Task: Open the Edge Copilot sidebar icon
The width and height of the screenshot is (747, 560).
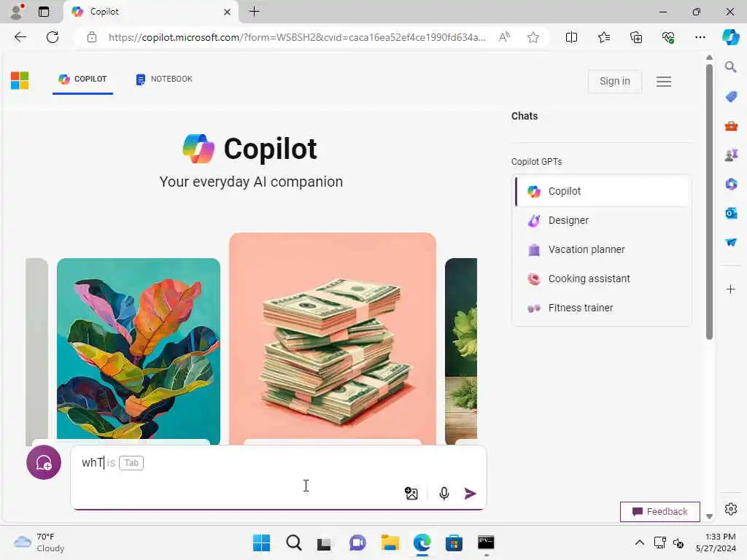Action: [x=731, y=36]
